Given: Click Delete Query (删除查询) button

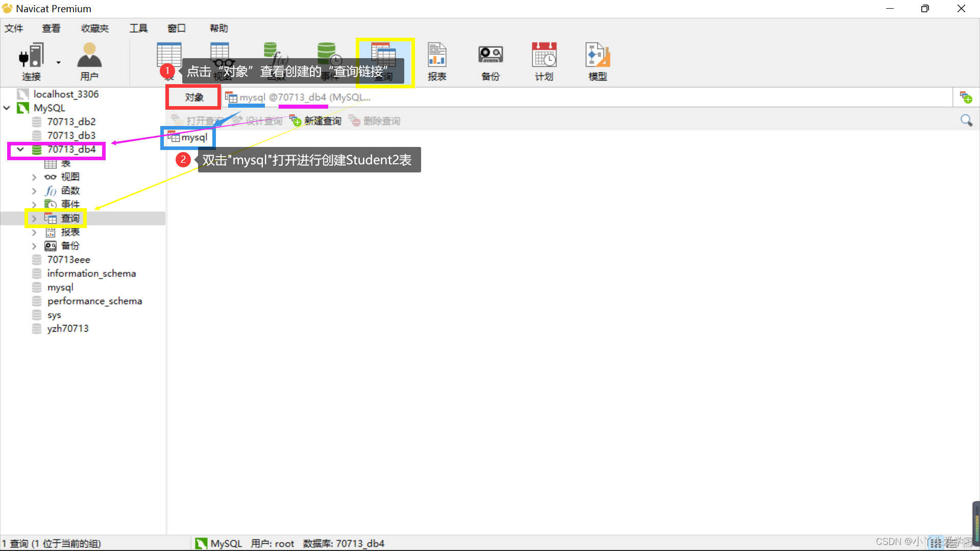Looking at the screenshot, I should [375, 121].
